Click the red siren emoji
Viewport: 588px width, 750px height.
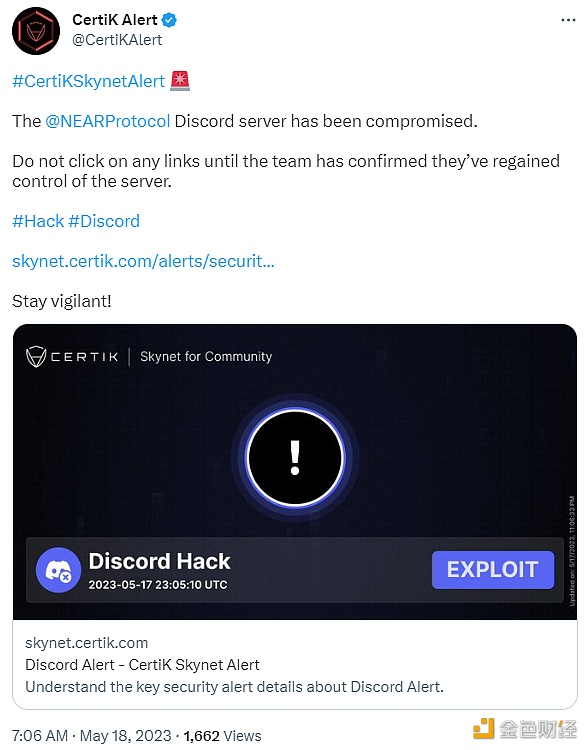(180, 81)
